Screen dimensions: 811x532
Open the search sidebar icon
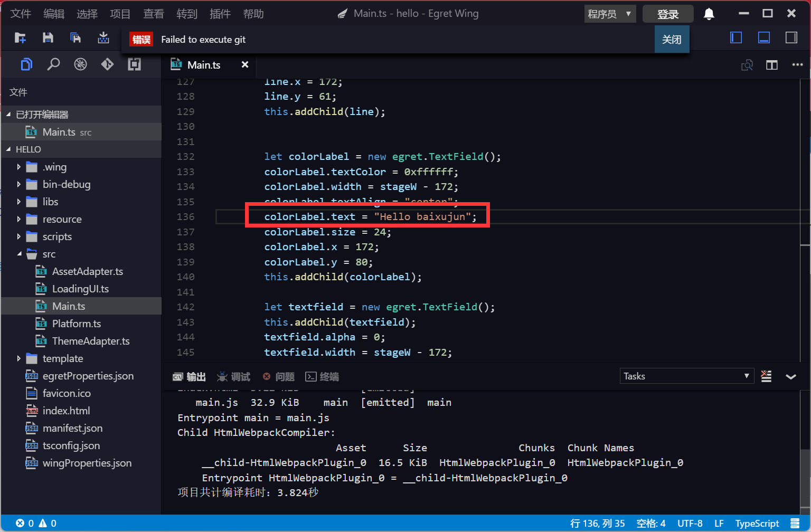tap(53, 64)
